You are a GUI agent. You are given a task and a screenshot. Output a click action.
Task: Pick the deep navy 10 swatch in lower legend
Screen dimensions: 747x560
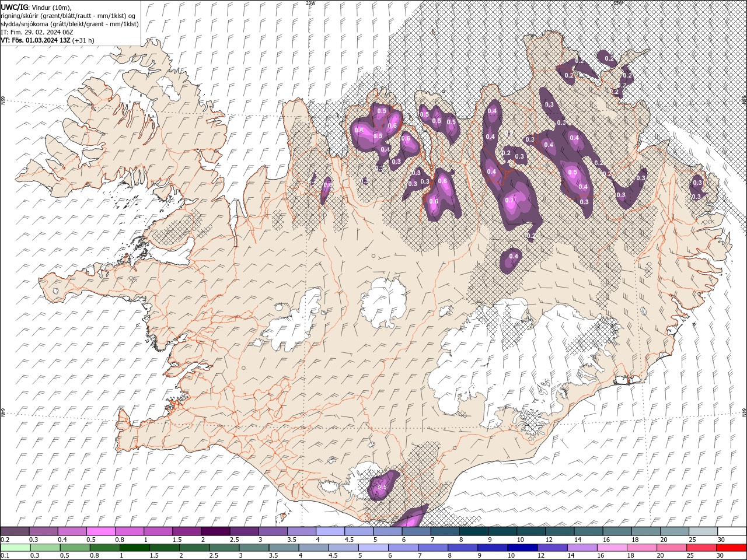pos(522,548)
